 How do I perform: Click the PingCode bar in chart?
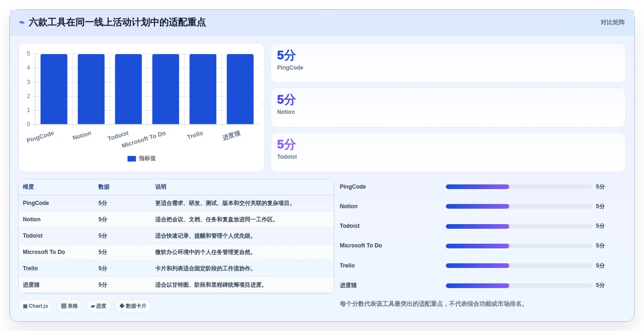pos(54,89)
